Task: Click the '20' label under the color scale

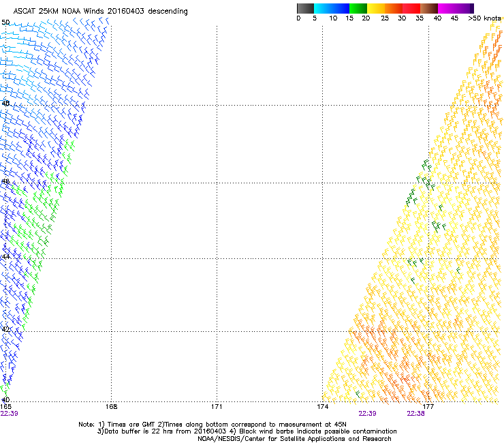Action: (366, 18)
